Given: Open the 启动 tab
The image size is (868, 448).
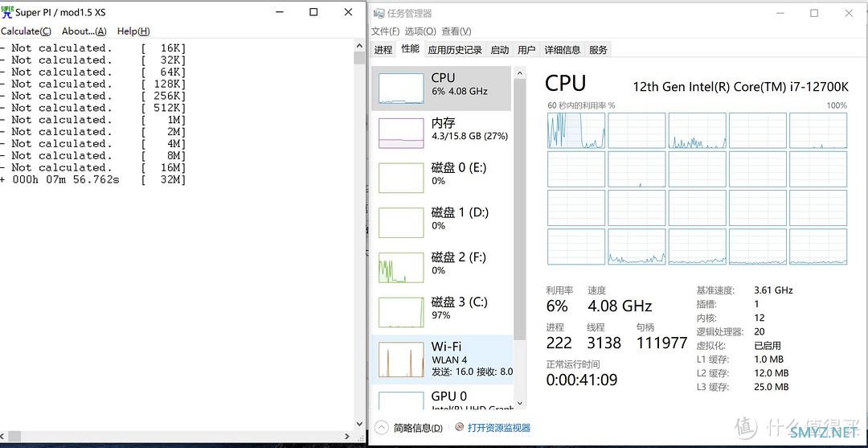Looking at the screenshot, I should tap(500, 50).
